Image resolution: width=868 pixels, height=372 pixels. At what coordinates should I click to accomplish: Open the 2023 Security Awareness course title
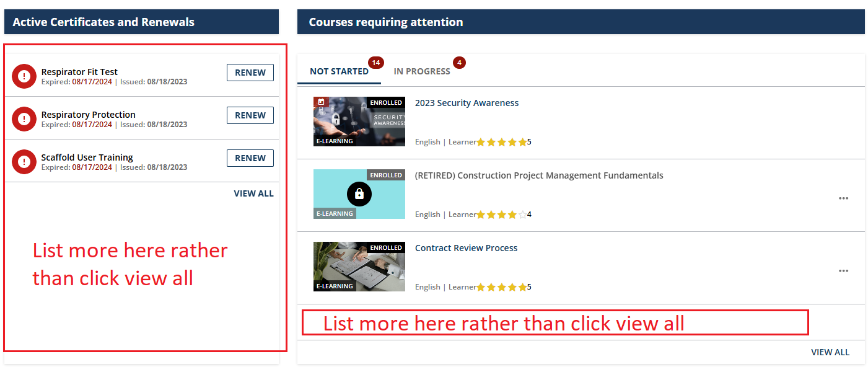pos(467,103)
